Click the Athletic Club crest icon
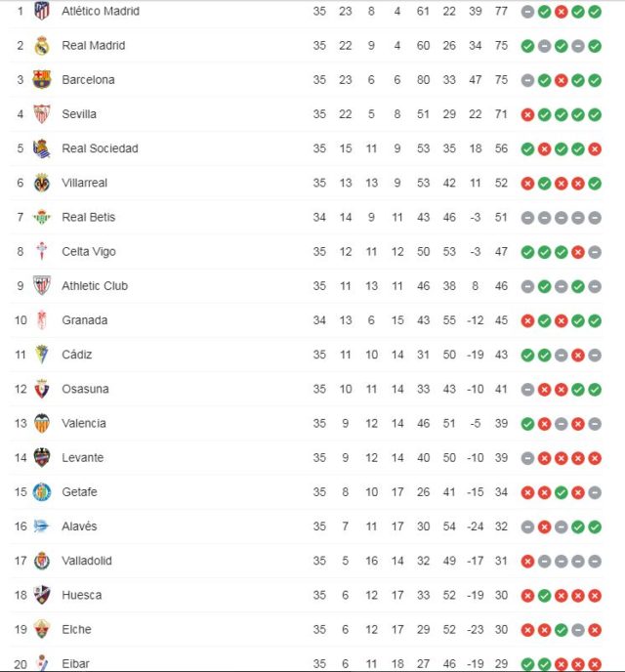This screenshot has width=625, height=672. 41,286
